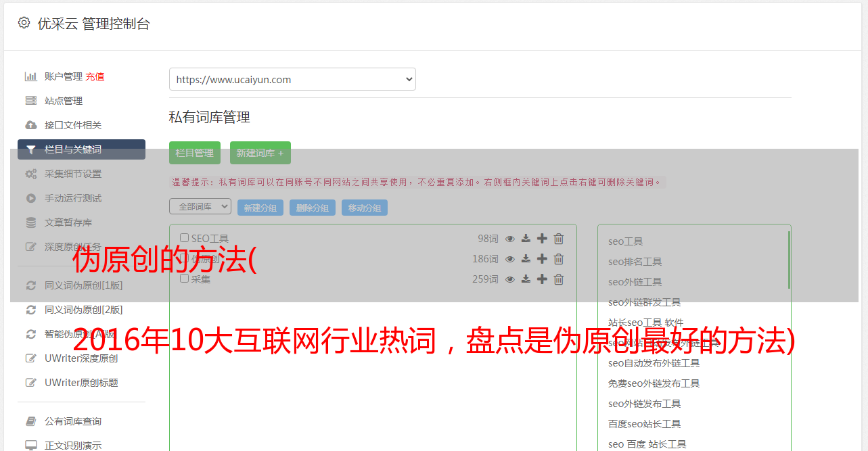Click the 新建分组 button

pyautogui.click(x=260, y=208)
